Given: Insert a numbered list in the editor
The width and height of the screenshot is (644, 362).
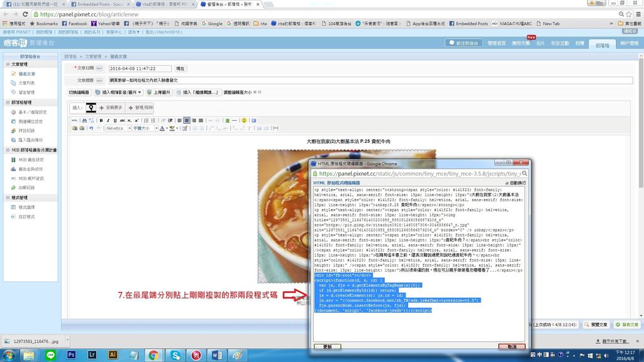Looking at the screenshot, I should [x=146, y=120].
